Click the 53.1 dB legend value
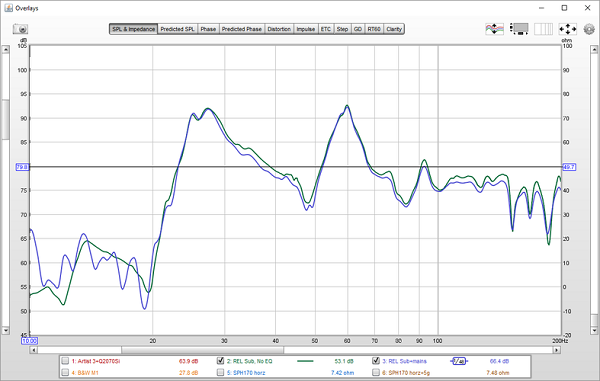The height and width of the screenshot is (381, 600). 344,361
